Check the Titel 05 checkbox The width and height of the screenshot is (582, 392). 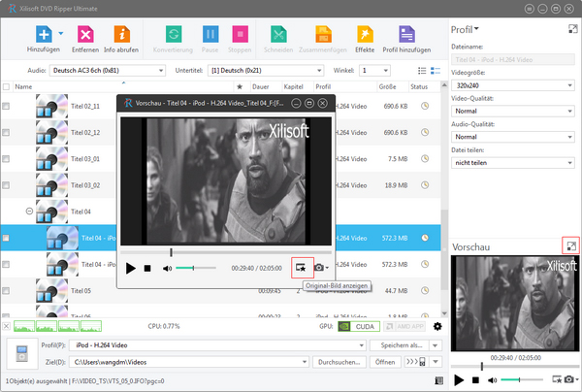pos(6,291)
